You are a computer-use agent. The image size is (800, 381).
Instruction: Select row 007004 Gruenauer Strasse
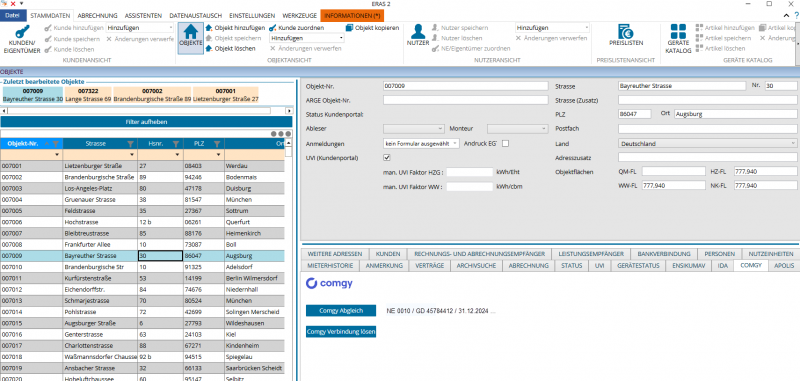coord(142,200)
